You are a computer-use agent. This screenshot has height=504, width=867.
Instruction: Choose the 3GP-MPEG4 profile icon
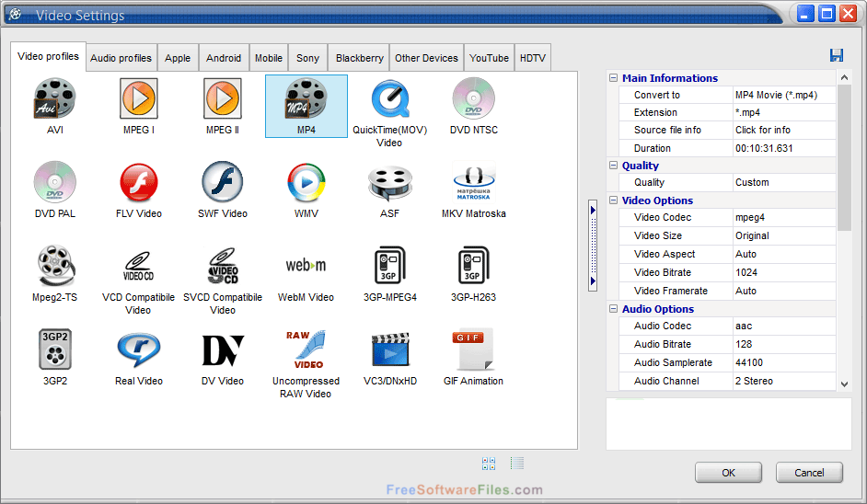point(390,265)
